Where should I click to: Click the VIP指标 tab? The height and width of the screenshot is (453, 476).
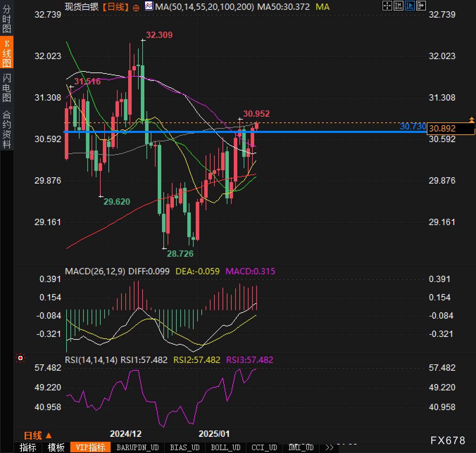tap(90, 447)
